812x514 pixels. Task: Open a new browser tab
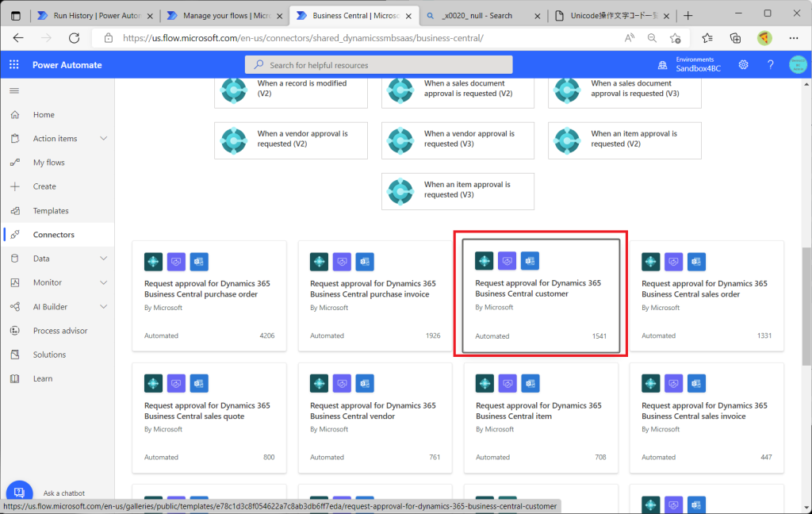[688, 16]
